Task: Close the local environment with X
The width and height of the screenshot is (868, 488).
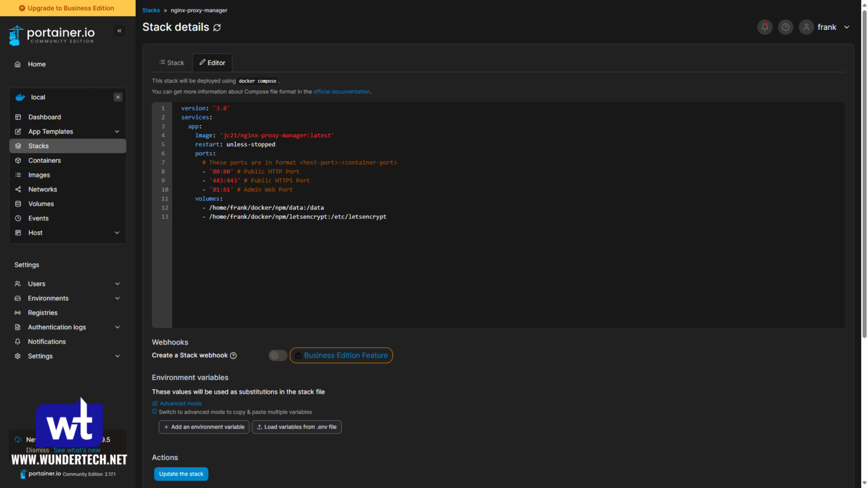Action: [118, 97]
